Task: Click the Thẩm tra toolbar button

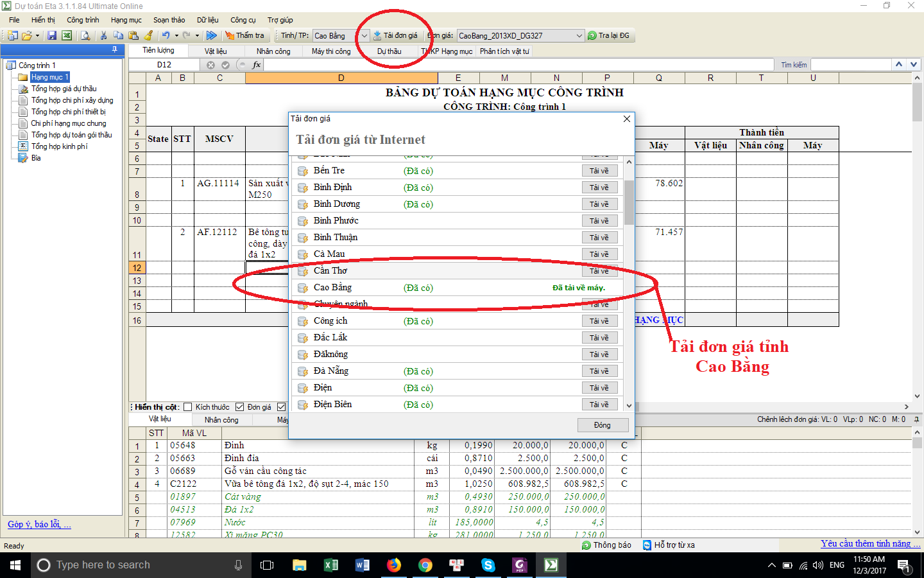Action: coord(244,36)
